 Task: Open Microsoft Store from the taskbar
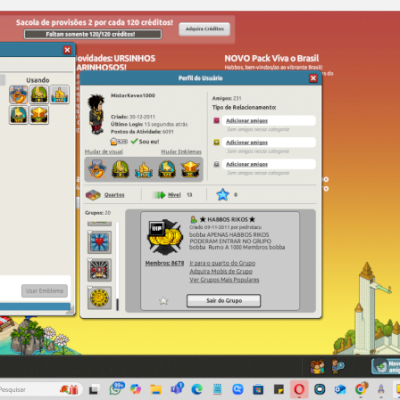coord(258,389)
